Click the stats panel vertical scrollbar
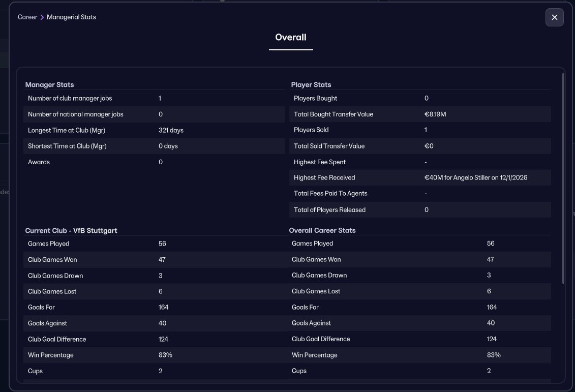Image resolution: width=575 pixels, height=392 pixels. 563,178
